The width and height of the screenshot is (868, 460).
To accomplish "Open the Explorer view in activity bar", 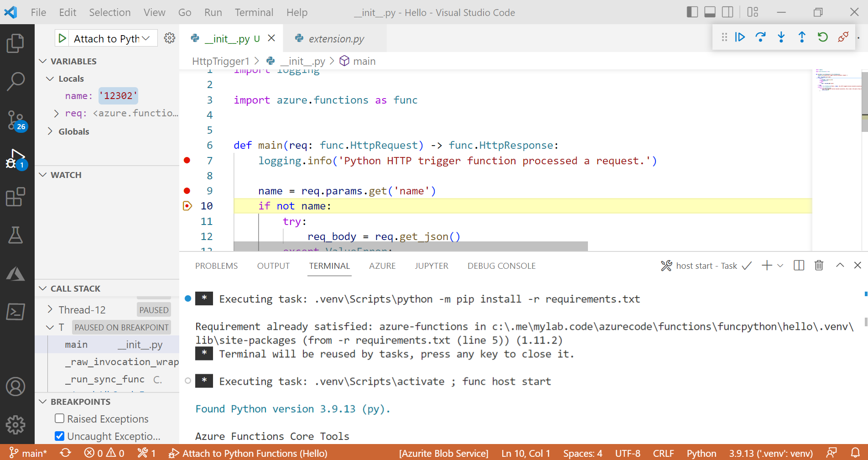I will click(x=16, y=43).
